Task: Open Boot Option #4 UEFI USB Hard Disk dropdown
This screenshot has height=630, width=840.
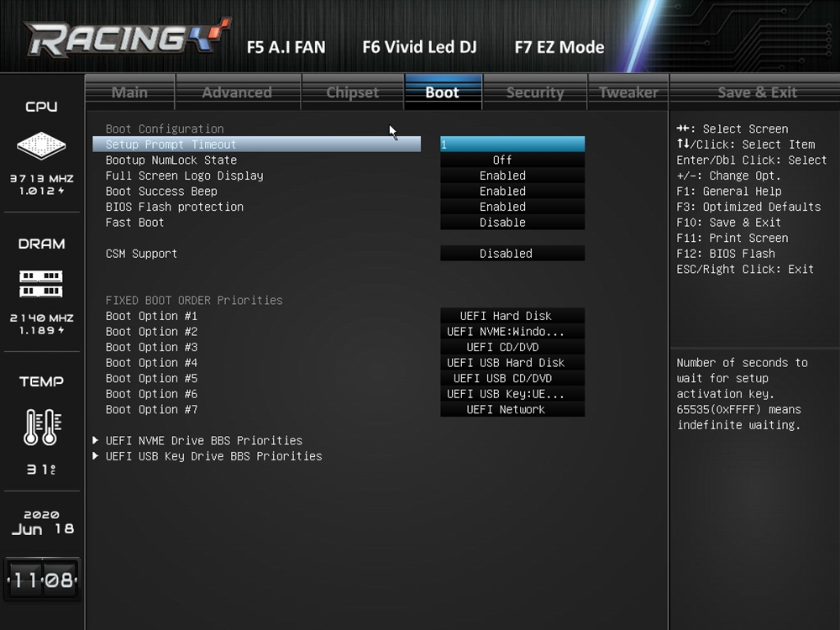Action: pos(512,362)
